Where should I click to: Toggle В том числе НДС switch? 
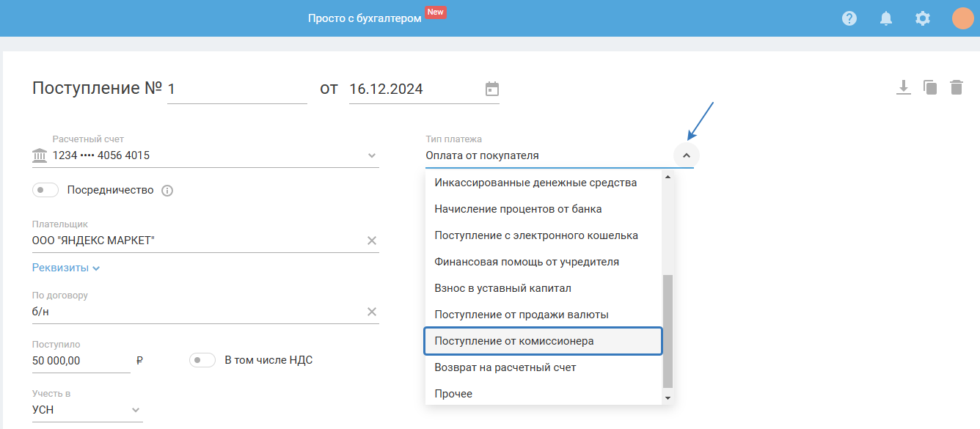pyautogui.click(x=202, y=360)
